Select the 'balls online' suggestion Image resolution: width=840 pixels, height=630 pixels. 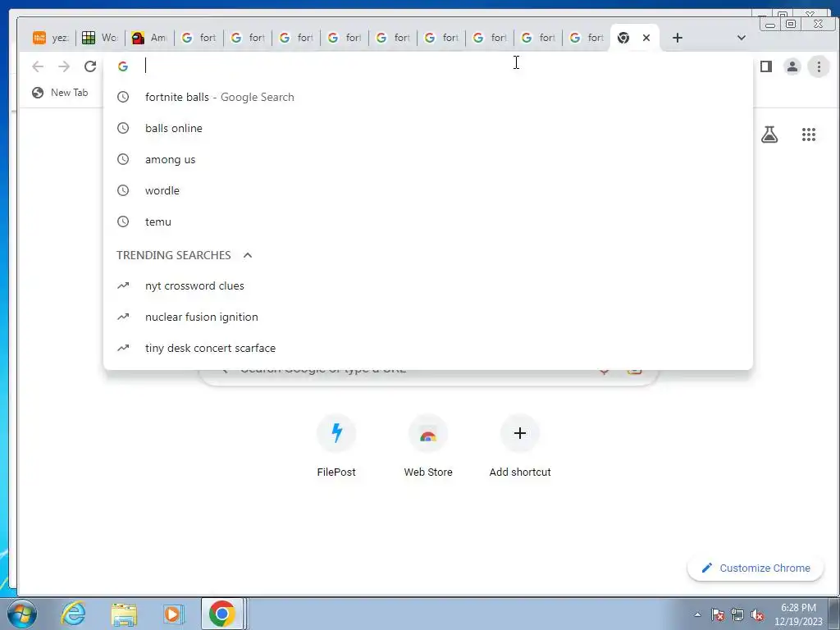(x=428, y=128)
